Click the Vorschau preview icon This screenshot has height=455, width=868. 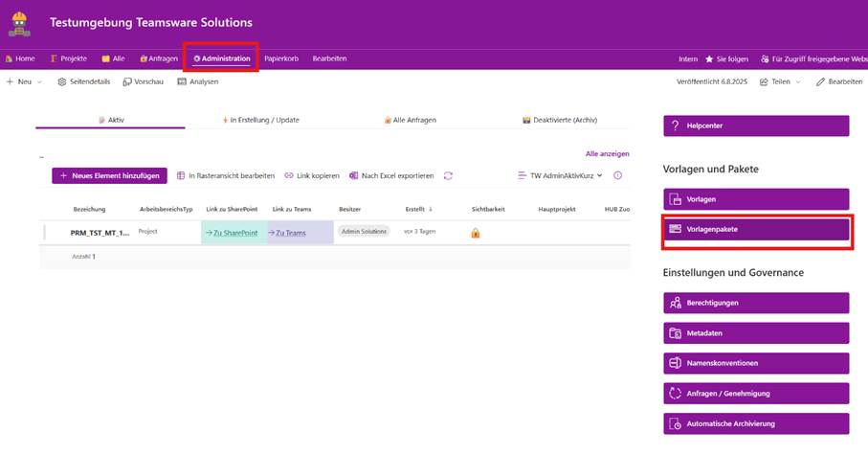(127, 82)
